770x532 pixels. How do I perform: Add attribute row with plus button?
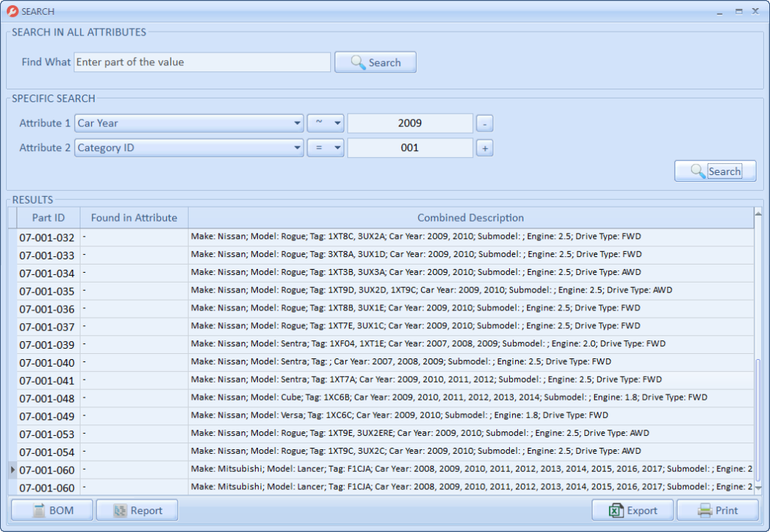tap(485, 149)
